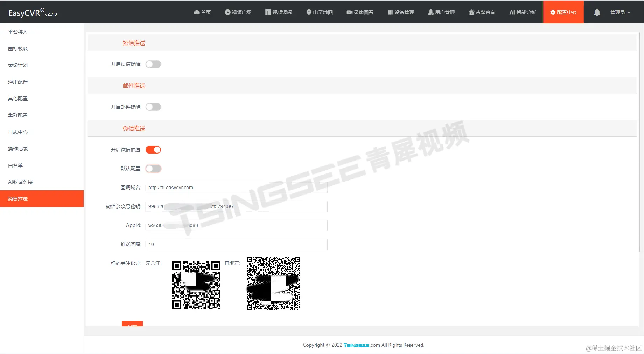Open 平台接入 in the sidebar

[42, 32]
